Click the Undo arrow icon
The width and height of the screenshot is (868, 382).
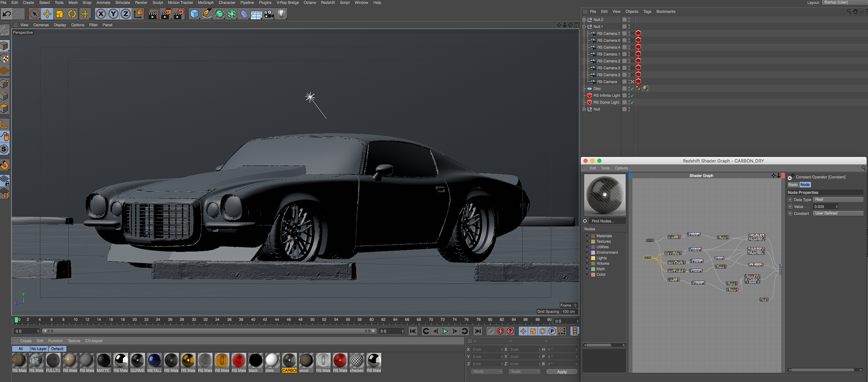[x=6, y=14]
